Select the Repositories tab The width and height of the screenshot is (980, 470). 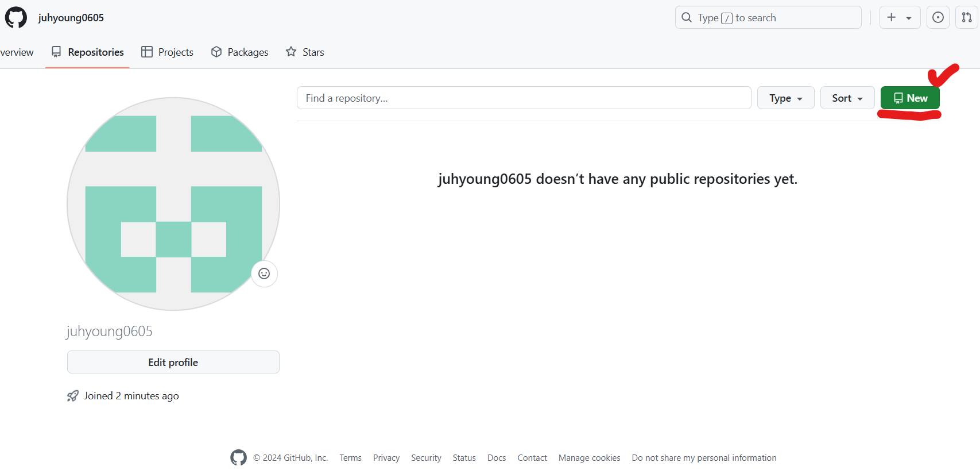pos(87,52)
